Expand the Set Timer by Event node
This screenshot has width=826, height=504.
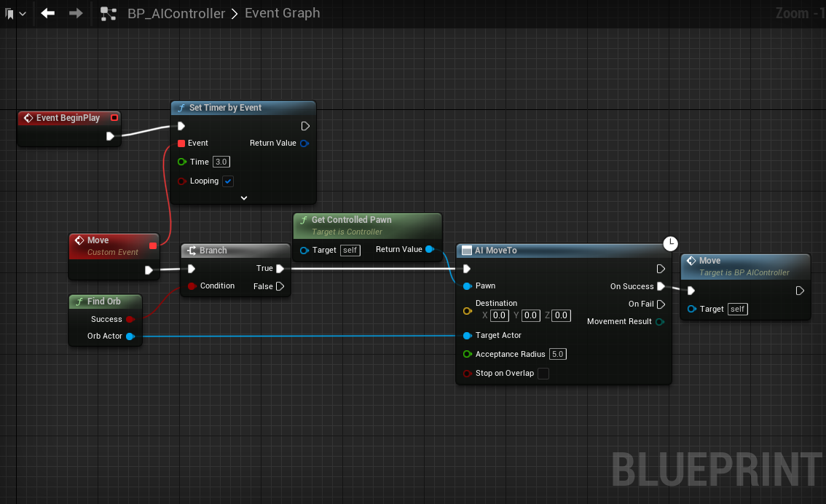(244, 197)
